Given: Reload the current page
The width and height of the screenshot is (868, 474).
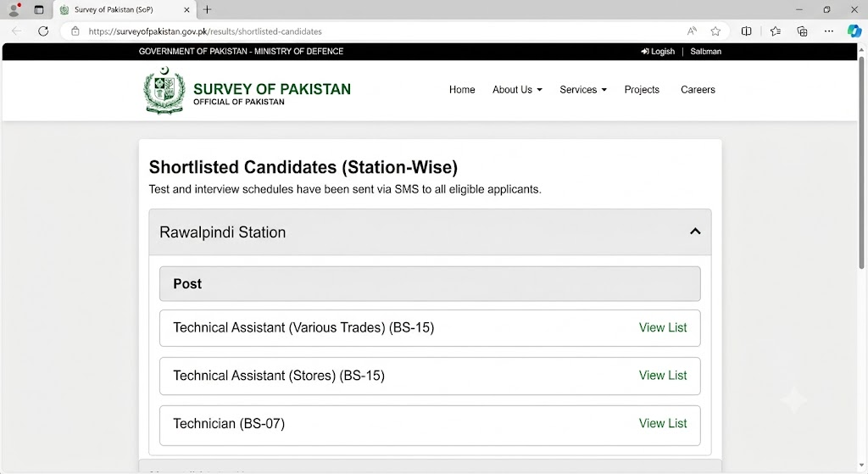Looking at the screenshot, I should pyautogui.click(x=43, y=31).
